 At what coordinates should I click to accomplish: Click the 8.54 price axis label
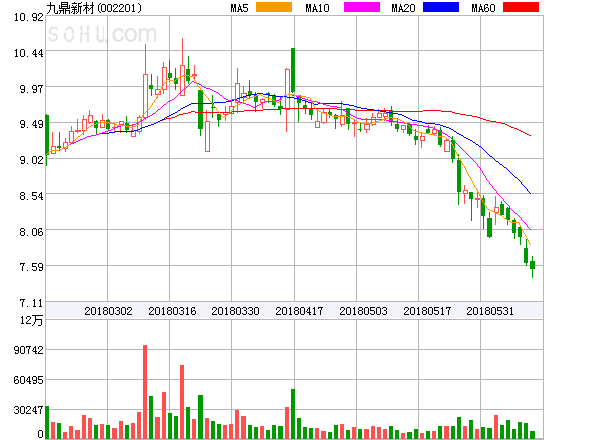tap(31, 196)
